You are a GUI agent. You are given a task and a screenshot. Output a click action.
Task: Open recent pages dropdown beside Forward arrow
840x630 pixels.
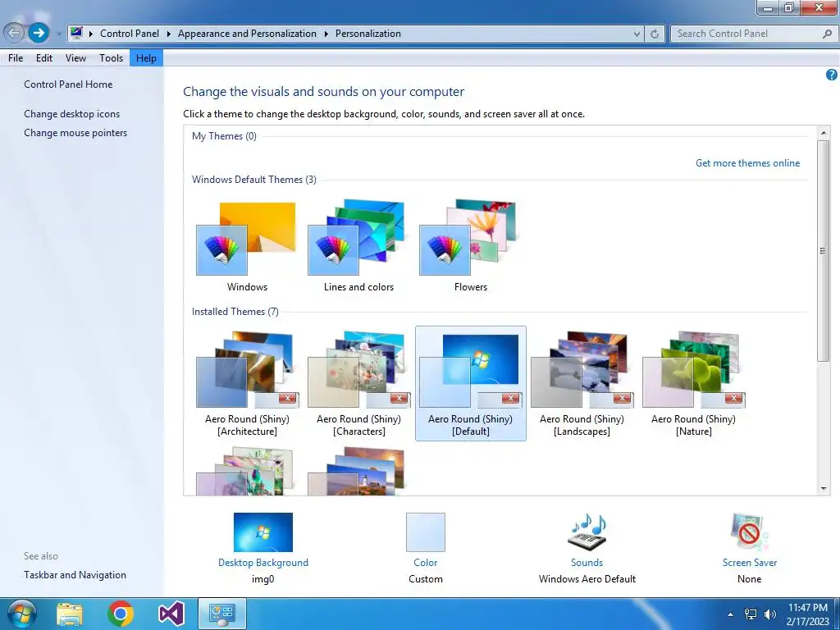pos(59,34)
